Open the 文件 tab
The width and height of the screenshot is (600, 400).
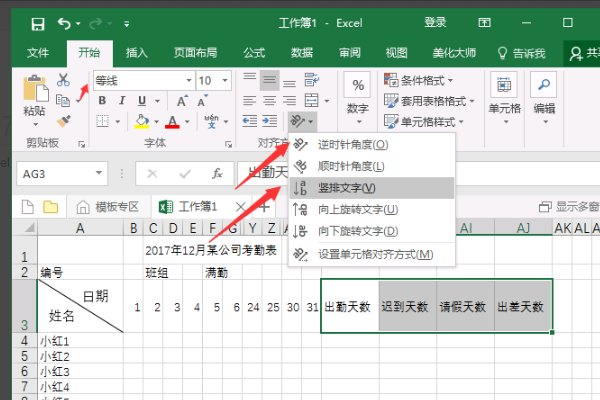point(38,52)
